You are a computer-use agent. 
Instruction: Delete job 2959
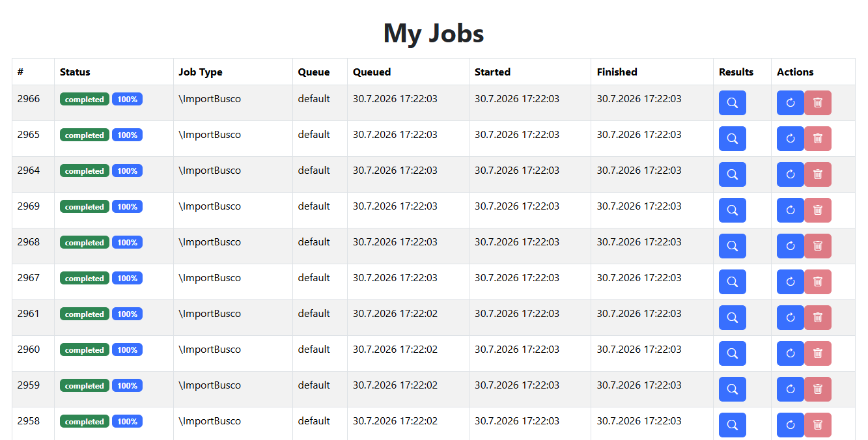[818, 389]
